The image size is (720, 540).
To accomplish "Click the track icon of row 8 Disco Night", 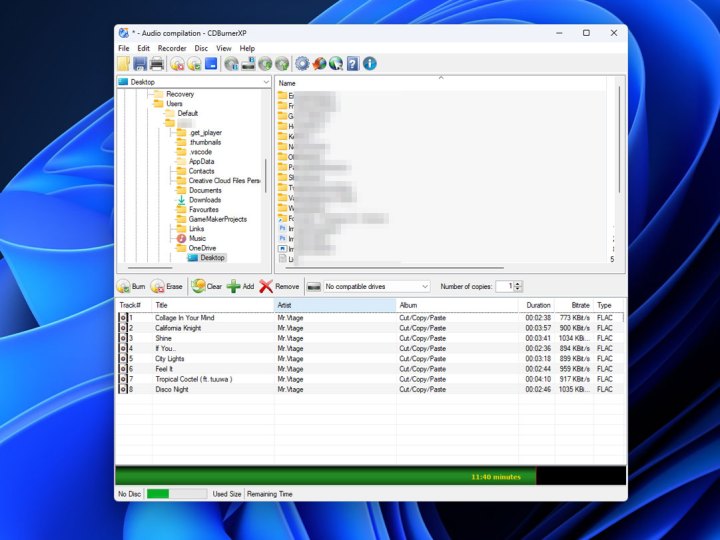I will tap(123, 389).
